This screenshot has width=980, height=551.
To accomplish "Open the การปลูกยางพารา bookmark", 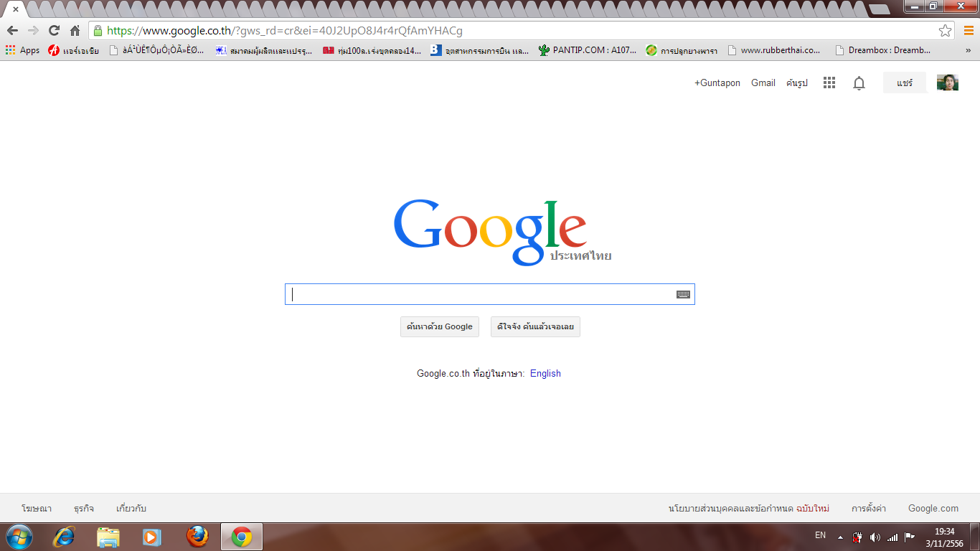I will (x=682, y=50).
